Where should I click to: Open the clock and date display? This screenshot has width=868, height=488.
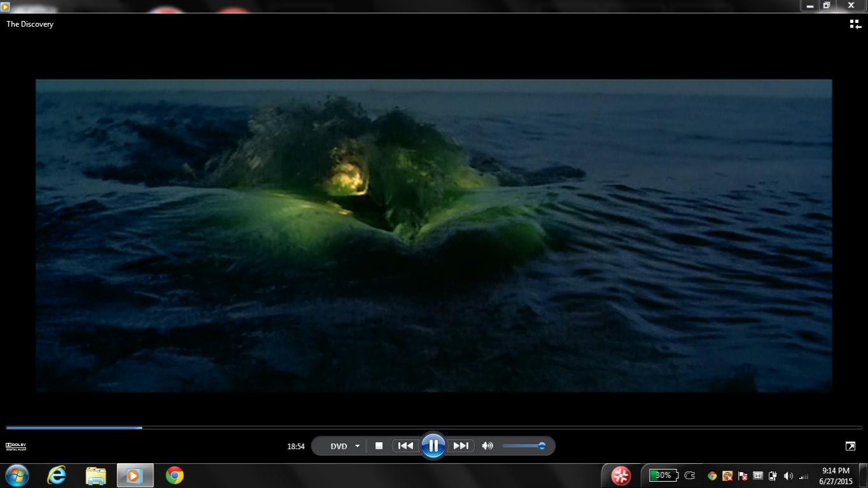click(836, 476)
